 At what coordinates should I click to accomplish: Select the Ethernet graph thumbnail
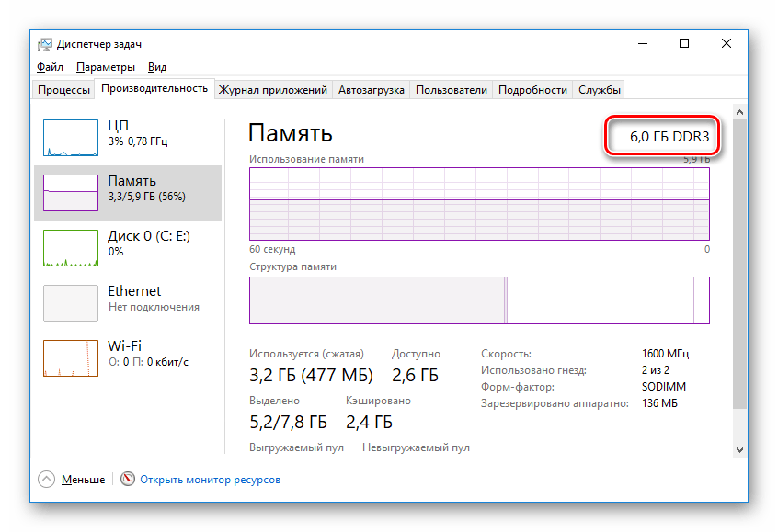coord(71,302)
